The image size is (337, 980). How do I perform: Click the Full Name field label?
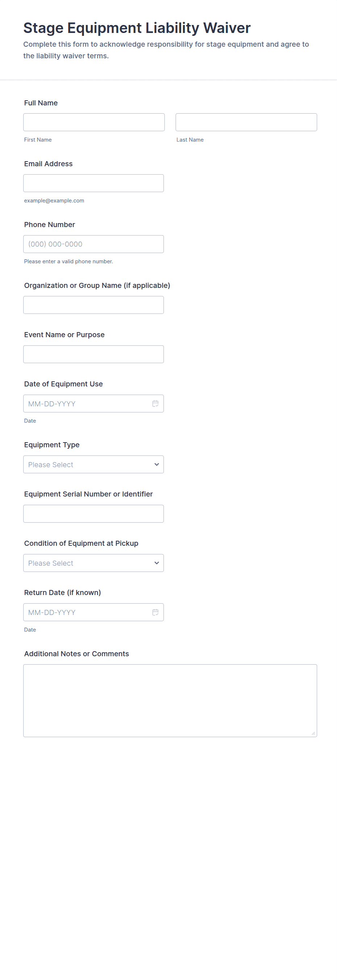pos(41,103)
